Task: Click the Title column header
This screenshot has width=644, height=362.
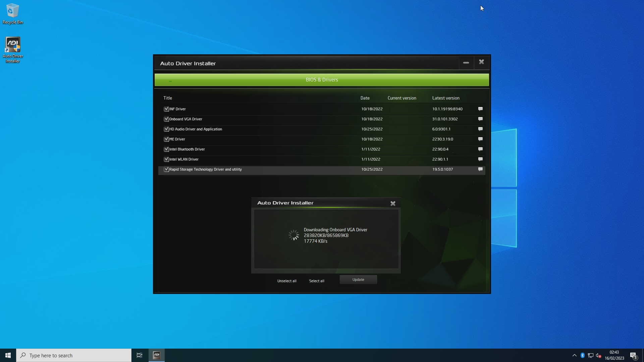Action: 168,98
